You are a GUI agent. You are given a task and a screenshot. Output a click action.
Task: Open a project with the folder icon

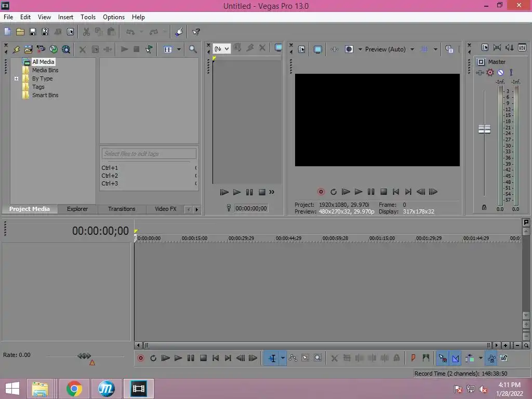point(20,32)
